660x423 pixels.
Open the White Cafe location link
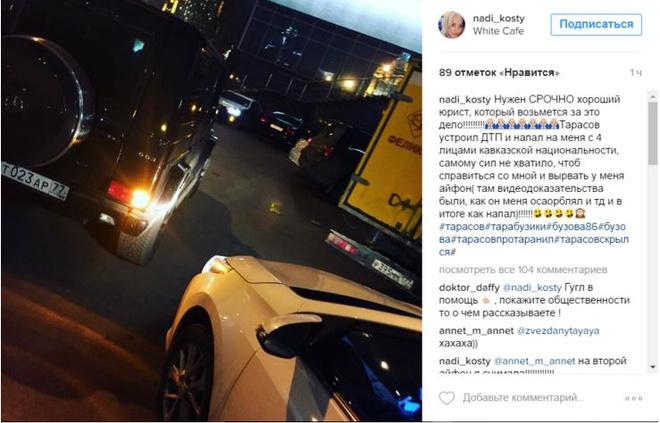point(498,31)
